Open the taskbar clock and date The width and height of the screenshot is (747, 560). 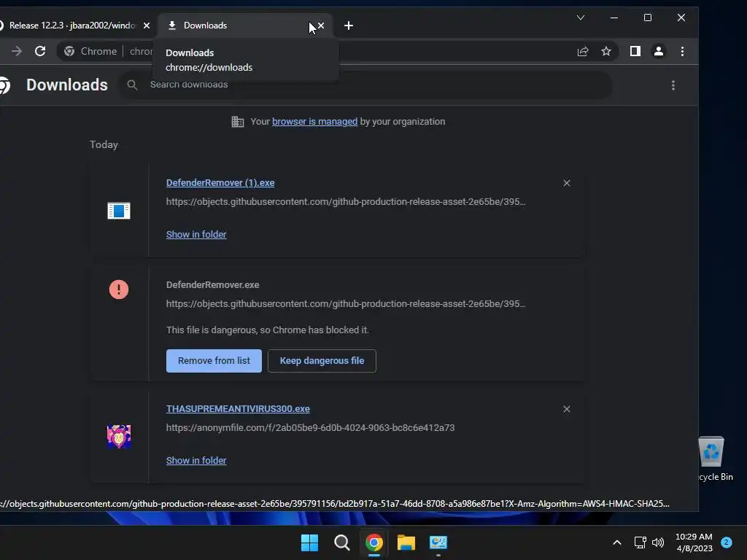[694, 542]
